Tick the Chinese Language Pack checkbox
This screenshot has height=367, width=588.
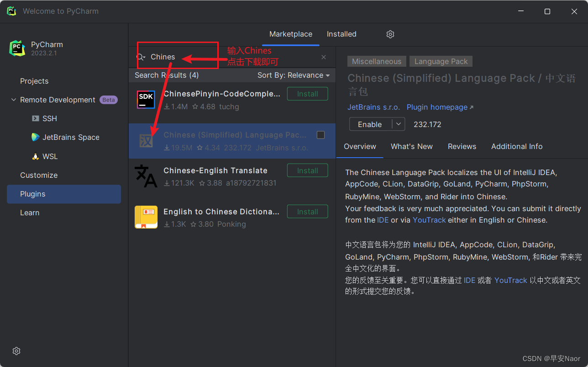coord(320,135)
